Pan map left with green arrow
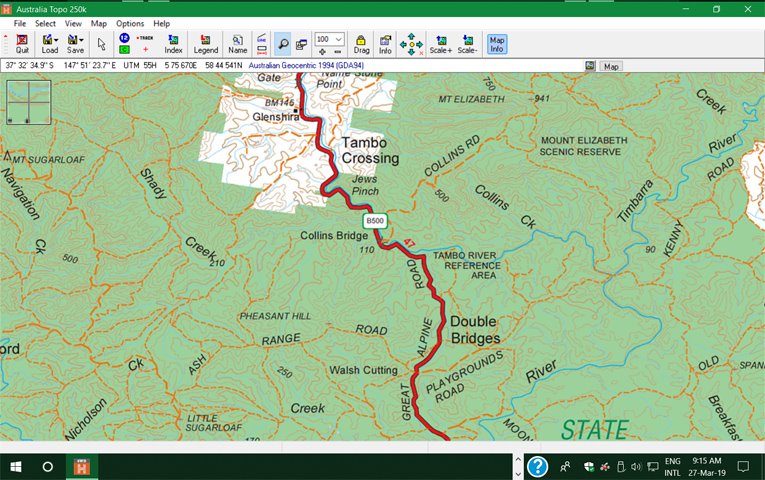The height and width of the screenshot is (480, 765). click(403, 44)
